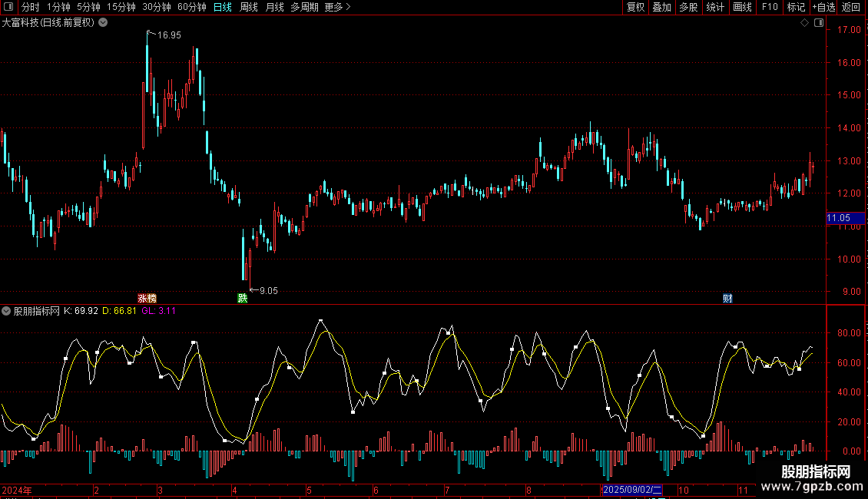Screen dimensions: 868x499
Task: Click the 标记 mark button
Action: [796, 7]
